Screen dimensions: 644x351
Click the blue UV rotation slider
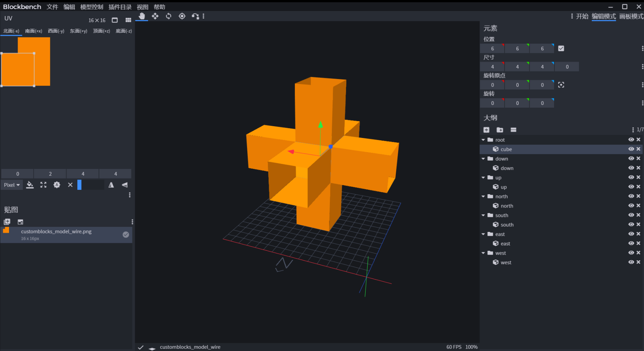coord(79,185)
